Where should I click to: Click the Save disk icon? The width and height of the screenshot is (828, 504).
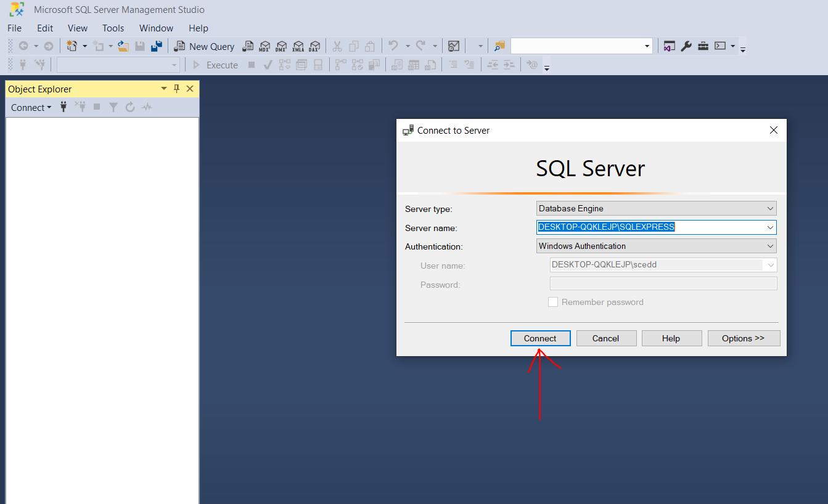pos(140,46)
